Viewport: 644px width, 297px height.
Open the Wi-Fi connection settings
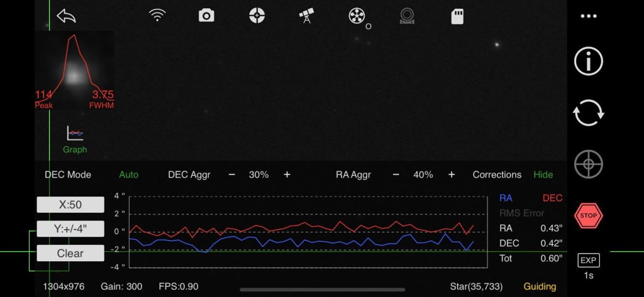(157, 16)
